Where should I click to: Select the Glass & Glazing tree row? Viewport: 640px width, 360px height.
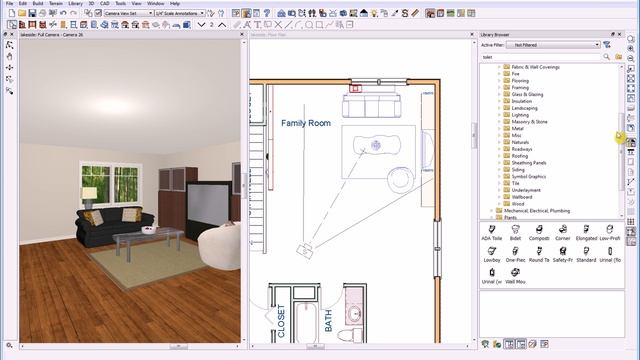click(527, 94)
